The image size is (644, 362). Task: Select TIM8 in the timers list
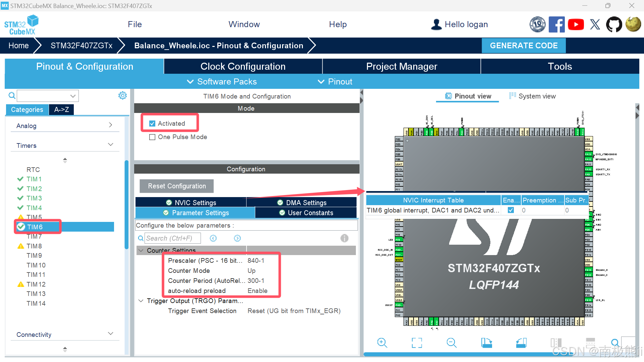click(34, 246)
